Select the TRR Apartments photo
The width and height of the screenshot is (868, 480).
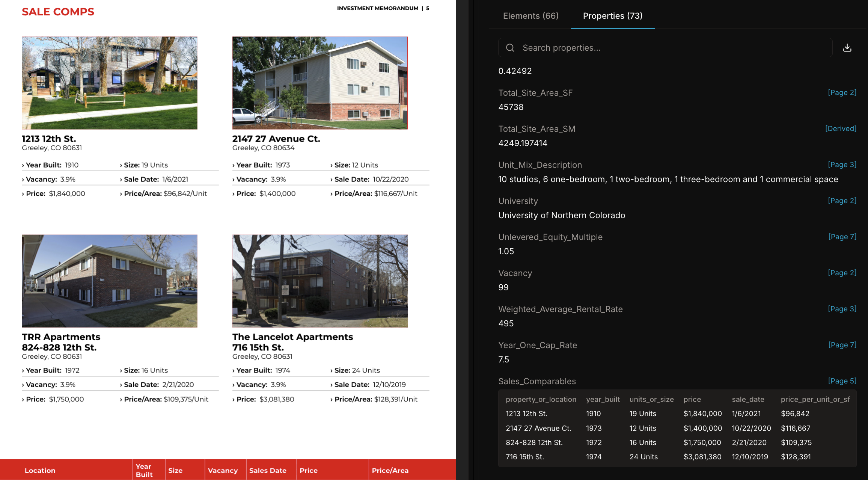tap(109, 281)
